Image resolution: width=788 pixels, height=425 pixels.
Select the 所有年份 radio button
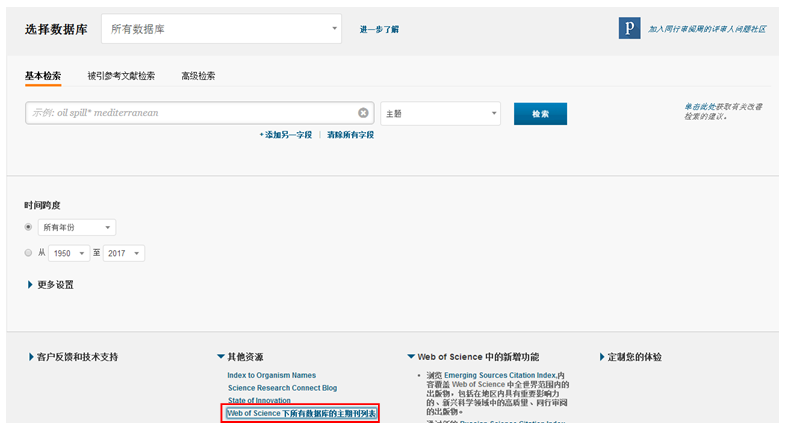(29, 228)
